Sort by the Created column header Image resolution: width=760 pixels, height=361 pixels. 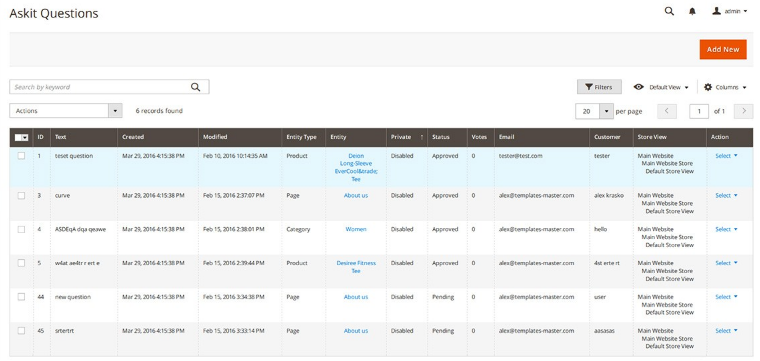click(158, 137)
